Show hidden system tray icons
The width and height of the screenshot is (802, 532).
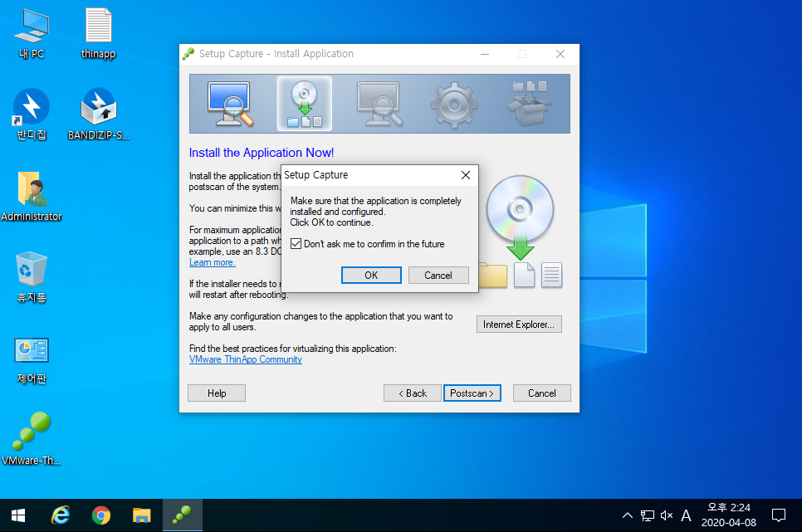(628, 515)
